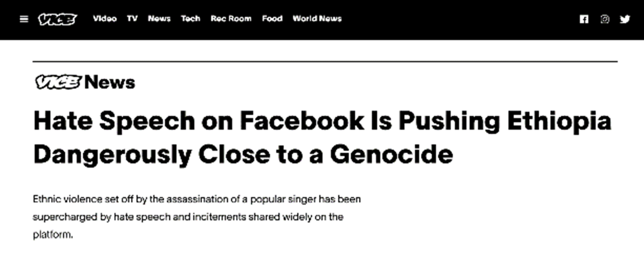Click the word Ethiopia in headline
The width and height of the screenshot is (644, 253).
click(559, 121)
